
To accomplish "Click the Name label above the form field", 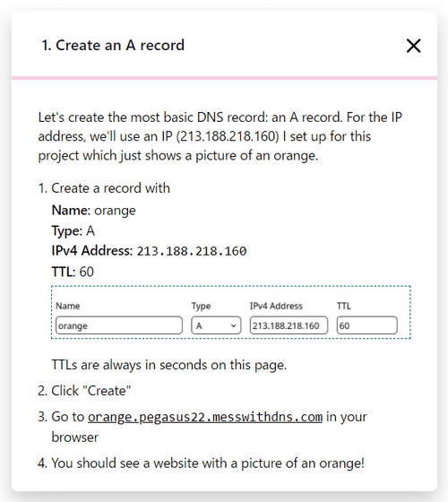I will coord(67,306).
